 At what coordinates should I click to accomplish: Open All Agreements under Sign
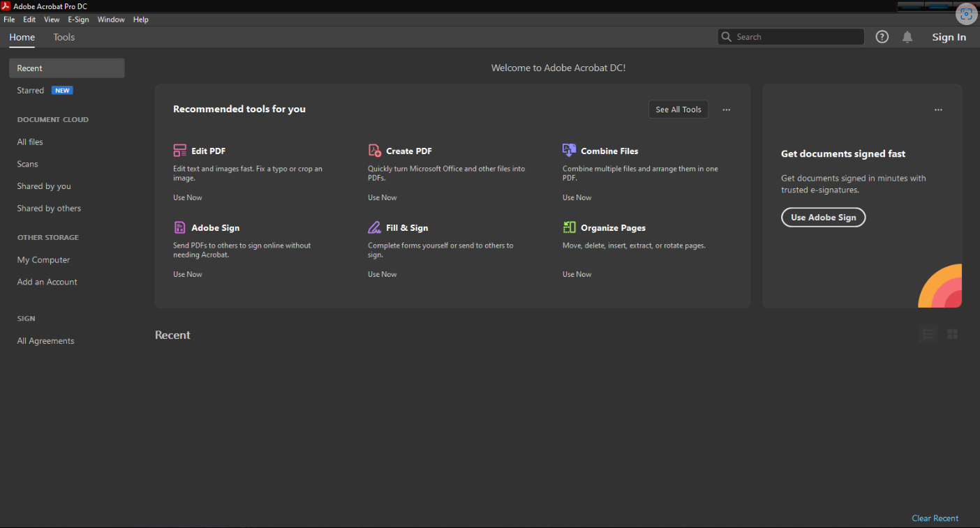(x=45, y=341)
